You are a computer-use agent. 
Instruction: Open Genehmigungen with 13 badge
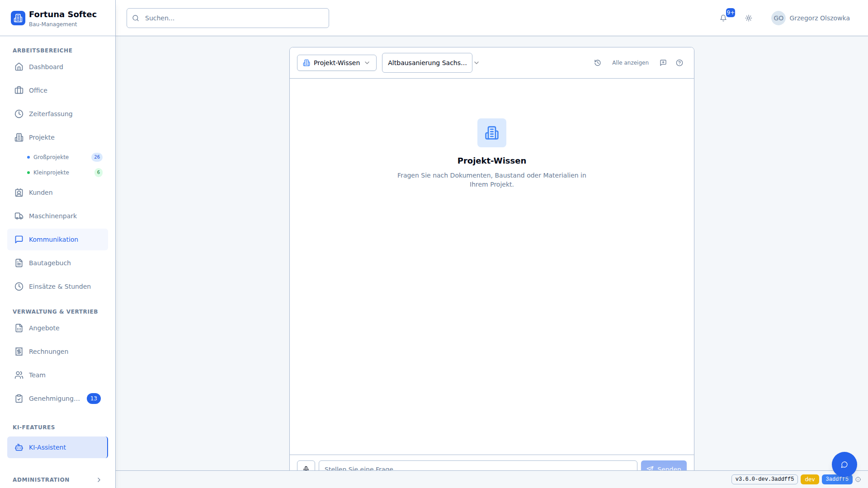pos(54,399)
